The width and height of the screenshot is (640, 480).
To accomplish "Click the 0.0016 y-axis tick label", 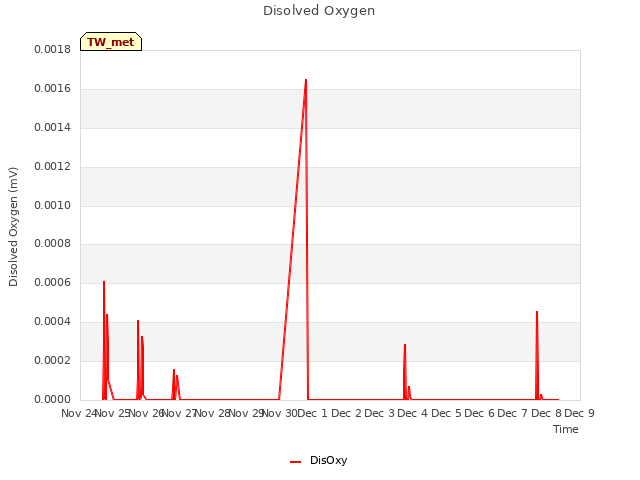I will (52, 89).
